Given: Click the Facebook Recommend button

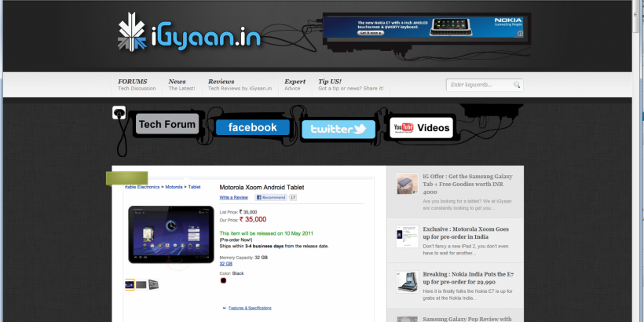Looking at the screenshot, I should coord(271,198).
